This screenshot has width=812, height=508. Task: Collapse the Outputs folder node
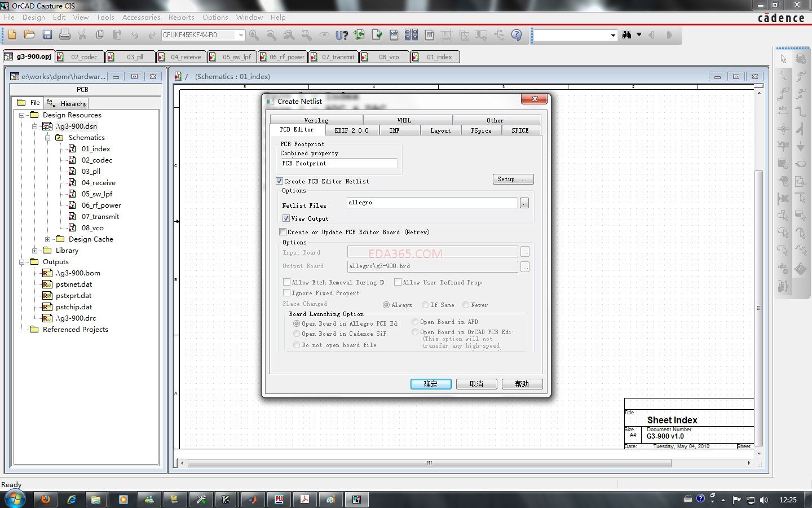[x=22, y=262]
